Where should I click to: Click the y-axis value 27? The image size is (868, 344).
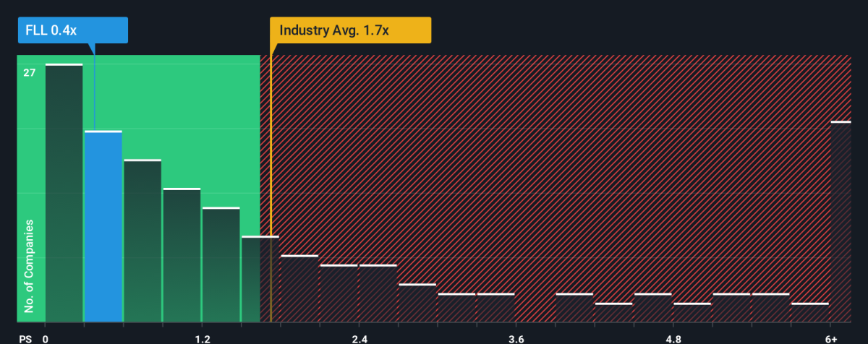[x=30, y=72]
